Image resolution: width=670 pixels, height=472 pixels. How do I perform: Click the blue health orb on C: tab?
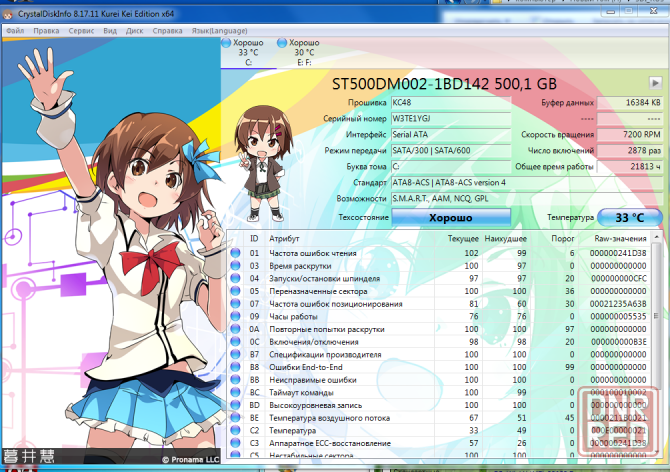[226, 43]
